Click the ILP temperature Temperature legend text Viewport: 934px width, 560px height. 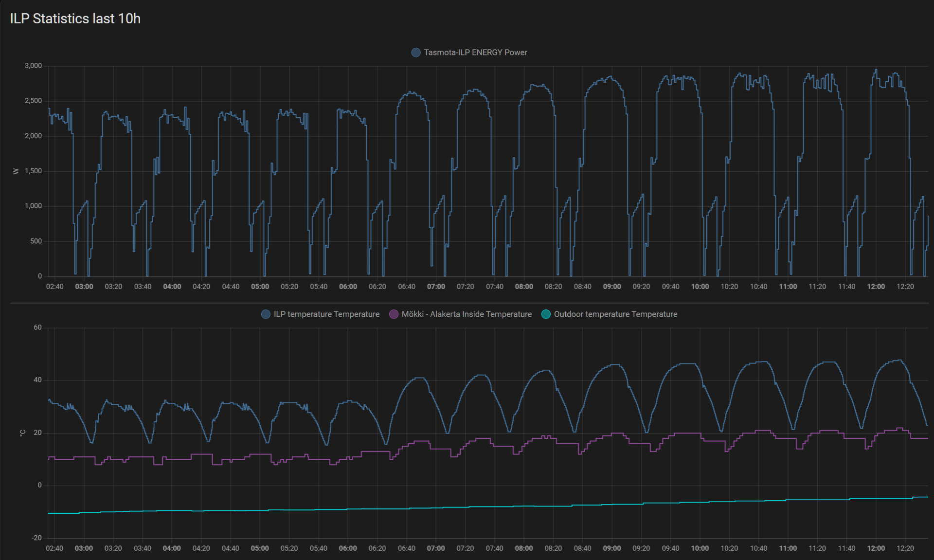(326, 314)
